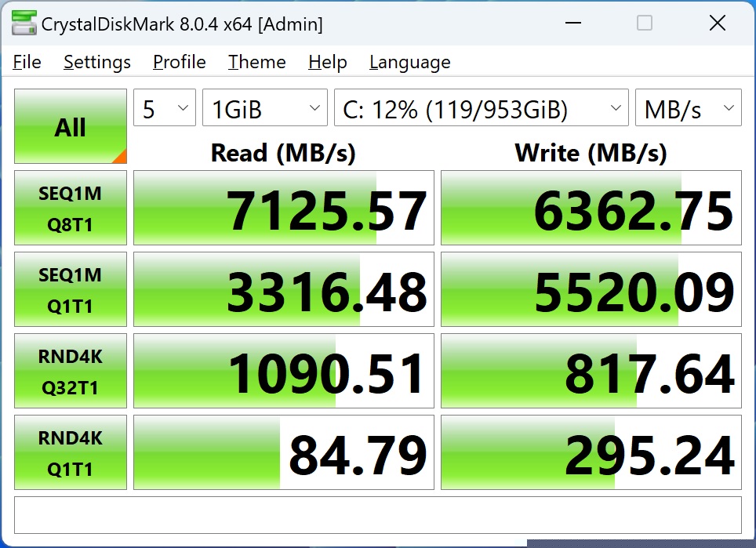
Task: Open the Theme menu
Action: 257,62
